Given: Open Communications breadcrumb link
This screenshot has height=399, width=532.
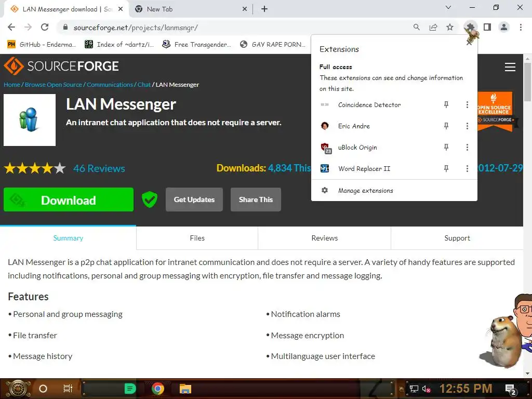Looking at the screenshot, I should [x=110, y=85].
